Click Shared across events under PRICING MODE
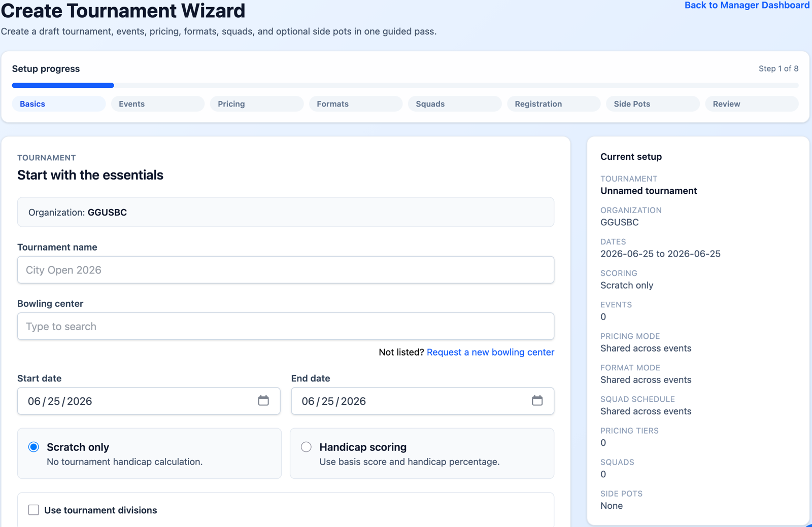 [x=646, y=348]
